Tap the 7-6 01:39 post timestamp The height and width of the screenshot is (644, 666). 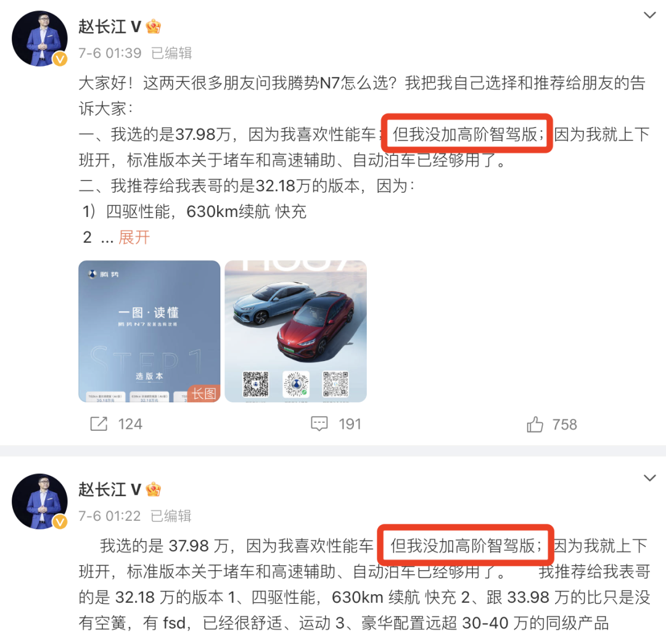pyautogui.click(x=110, y=53)
